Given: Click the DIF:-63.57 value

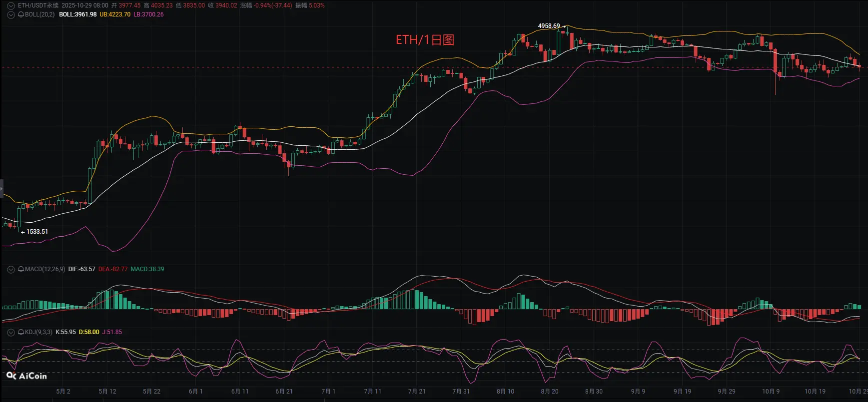Looking at the screenshot, I should (82, 269).
